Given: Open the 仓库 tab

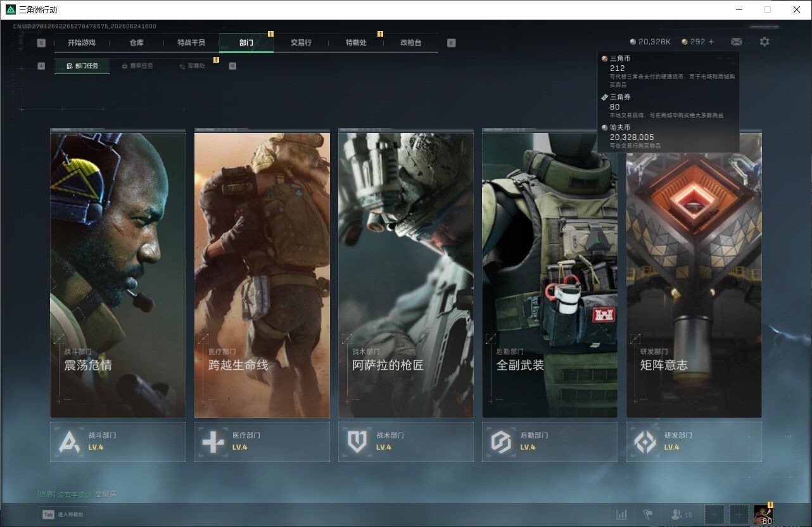Looking at the screenshot, I should (x=137, y=43).
